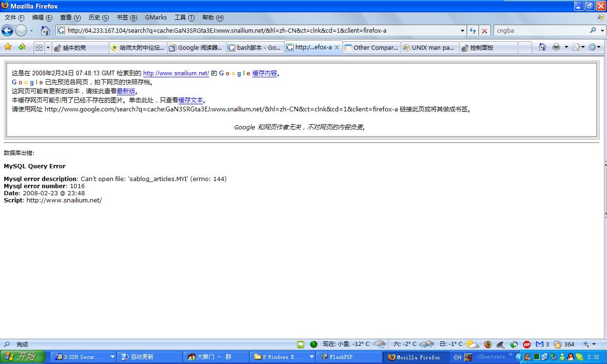Click the greyed-out Forward arrow button
The height and width of the screenshot is (364, 607).
pos(21,31)
